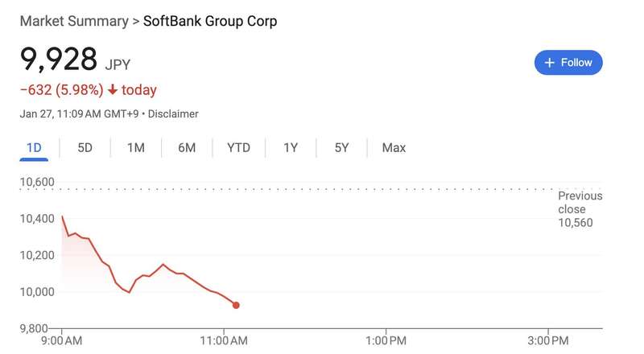Select the 1D time range tab
This screenshot has width=644, height=354.
pos(34,148)
